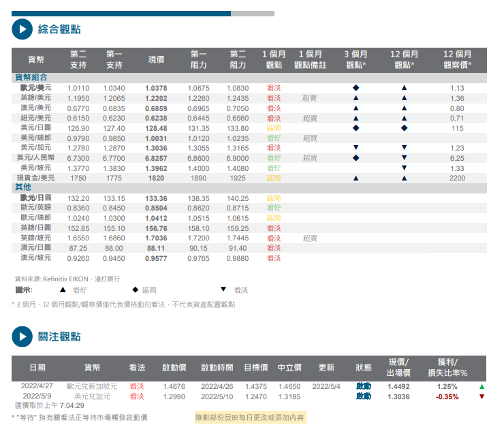
Task: Select the legend diamond for 區間
Action: click(136, 290)
